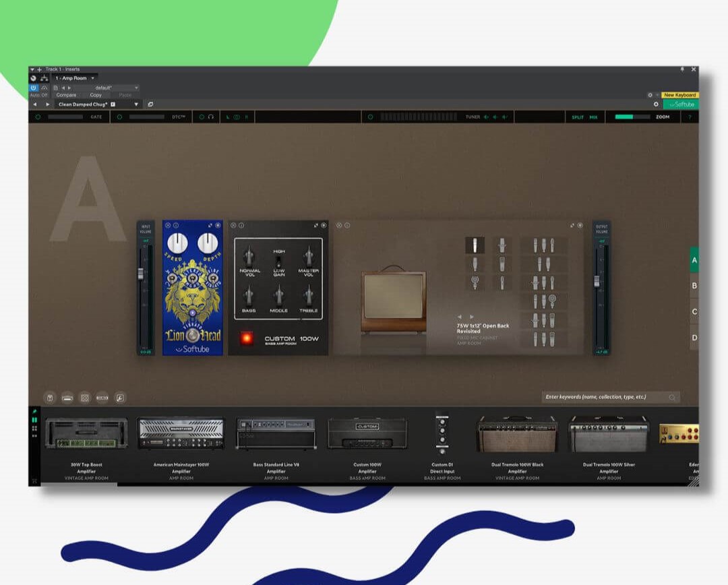This screenshot has height=585, width=728.
Task: Click the ZOOM level slider
Action: 632,117
